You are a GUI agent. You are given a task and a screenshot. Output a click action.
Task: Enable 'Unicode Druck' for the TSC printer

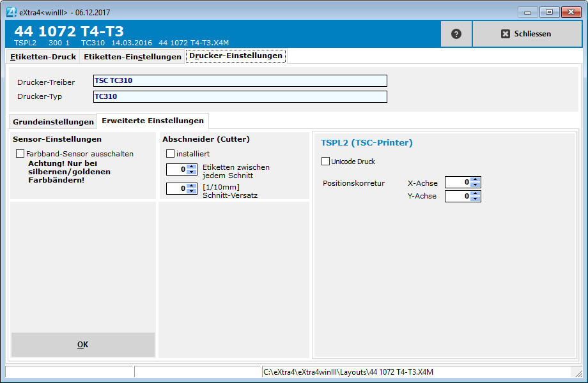325,161
